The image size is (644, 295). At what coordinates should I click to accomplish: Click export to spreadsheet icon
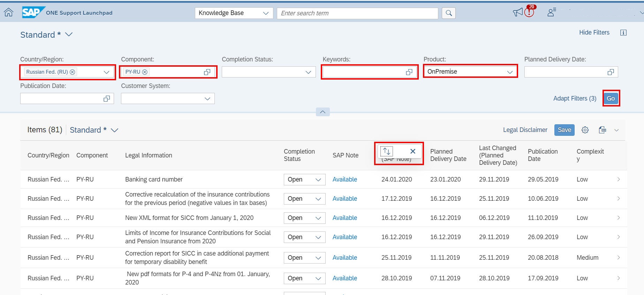(603, 130)
